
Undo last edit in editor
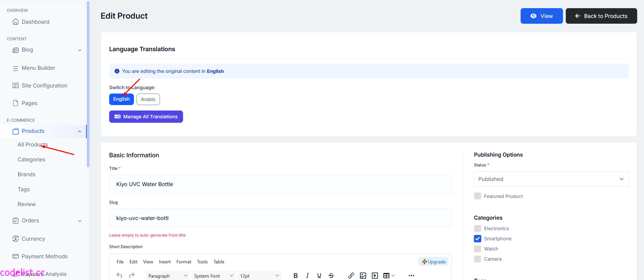119,276
